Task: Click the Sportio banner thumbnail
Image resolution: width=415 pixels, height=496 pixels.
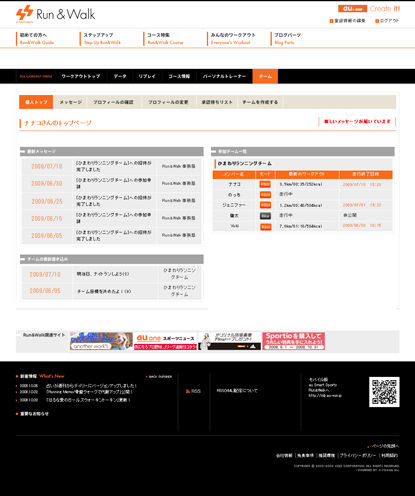Action: coord(294,341)
